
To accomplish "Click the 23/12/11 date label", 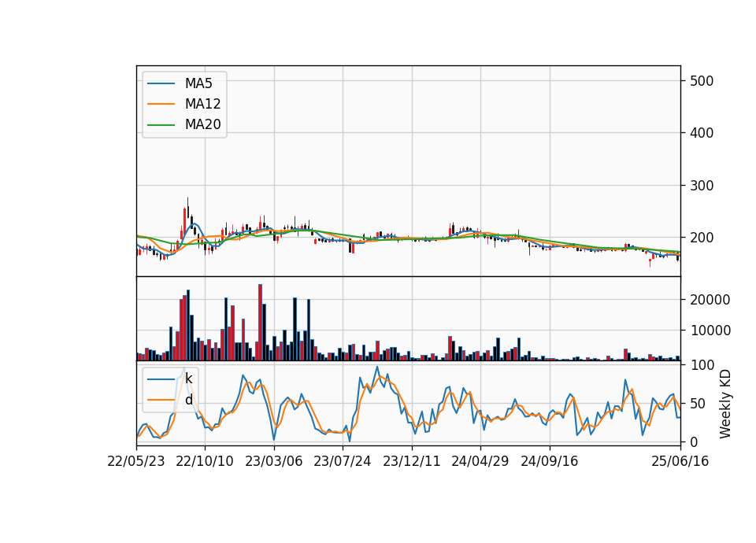I will [412, 461].
